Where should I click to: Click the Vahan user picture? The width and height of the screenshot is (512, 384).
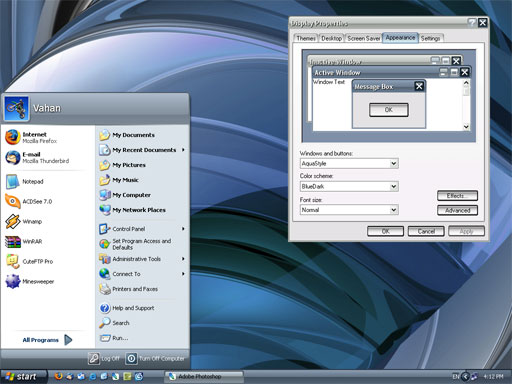click(16, 109)
